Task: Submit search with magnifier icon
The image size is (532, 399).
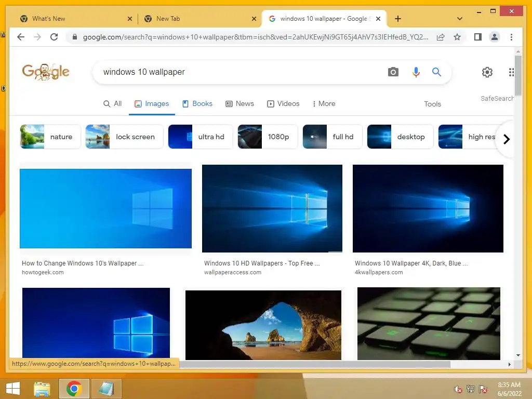Action: (x=436, y=72)
